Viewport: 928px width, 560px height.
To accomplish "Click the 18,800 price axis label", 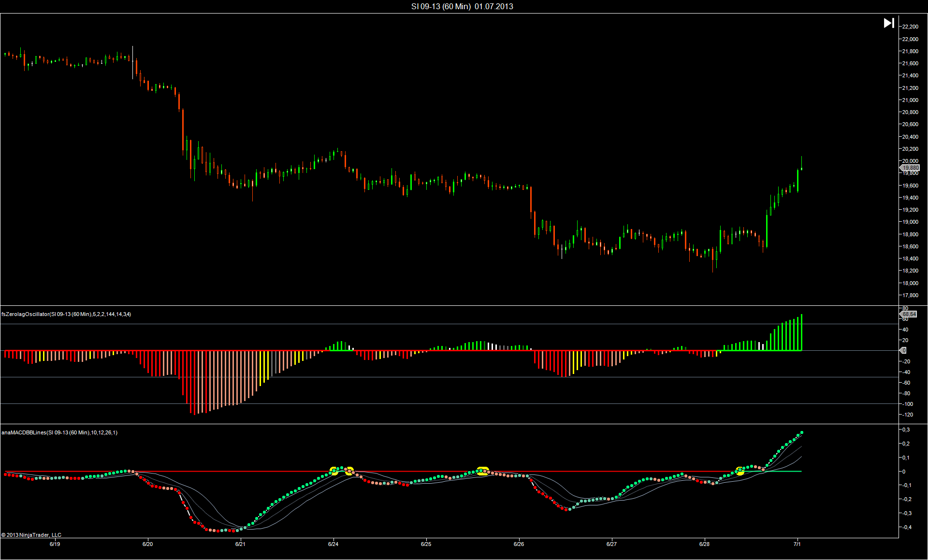I will [x=910, y=234].
